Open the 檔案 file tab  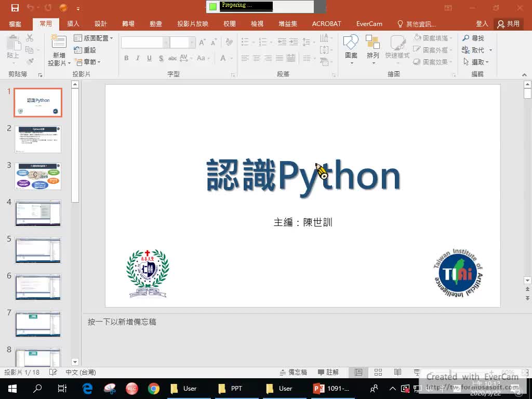[x=15, y=24]
